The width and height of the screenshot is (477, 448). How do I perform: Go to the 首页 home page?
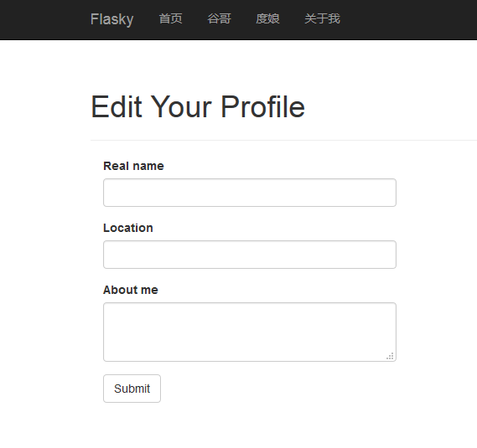[x=171, y=18]
